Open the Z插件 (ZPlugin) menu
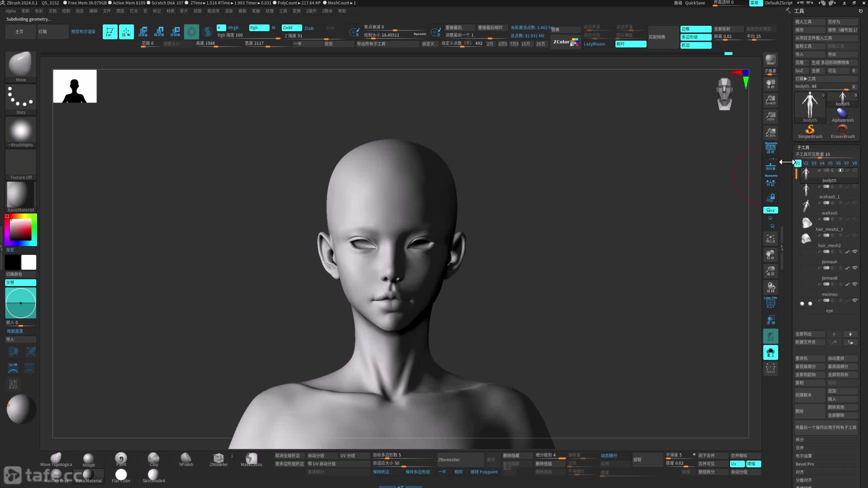This screenshot has width=868, height=488. point(311,11)
